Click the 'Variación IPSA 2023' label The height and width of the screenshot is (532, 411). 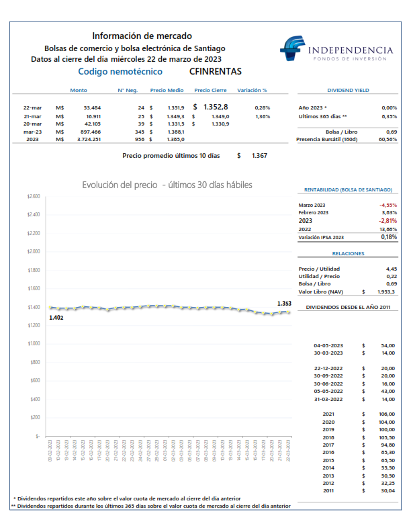[x=321, y=238]
